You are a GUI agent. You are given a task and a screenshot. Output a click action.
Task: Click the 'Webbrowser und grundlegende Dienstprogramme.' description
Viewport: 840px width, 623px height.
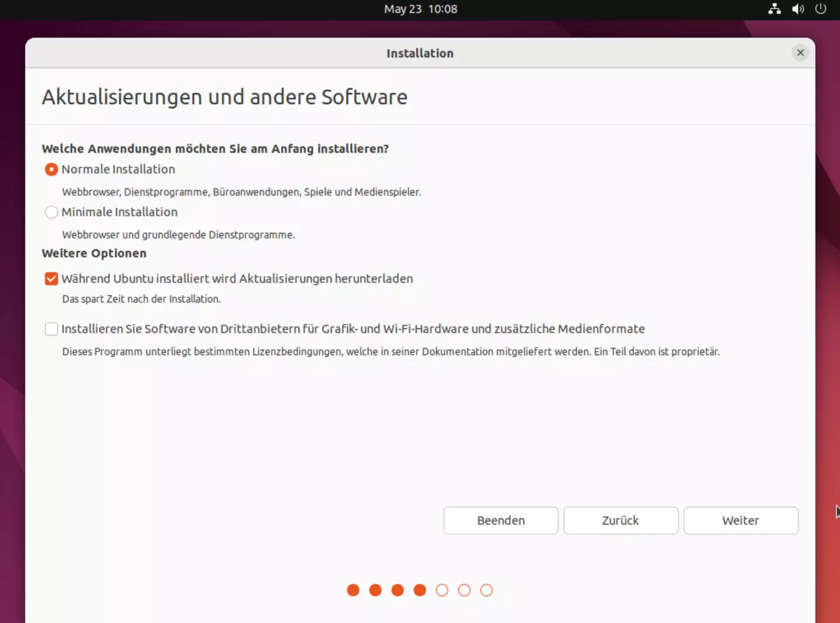click(179, 235)
